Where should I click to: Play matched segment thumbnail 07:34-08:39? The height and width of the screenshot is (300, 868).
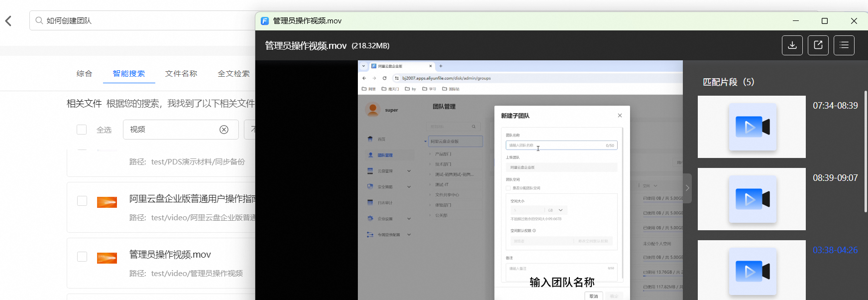752,127
